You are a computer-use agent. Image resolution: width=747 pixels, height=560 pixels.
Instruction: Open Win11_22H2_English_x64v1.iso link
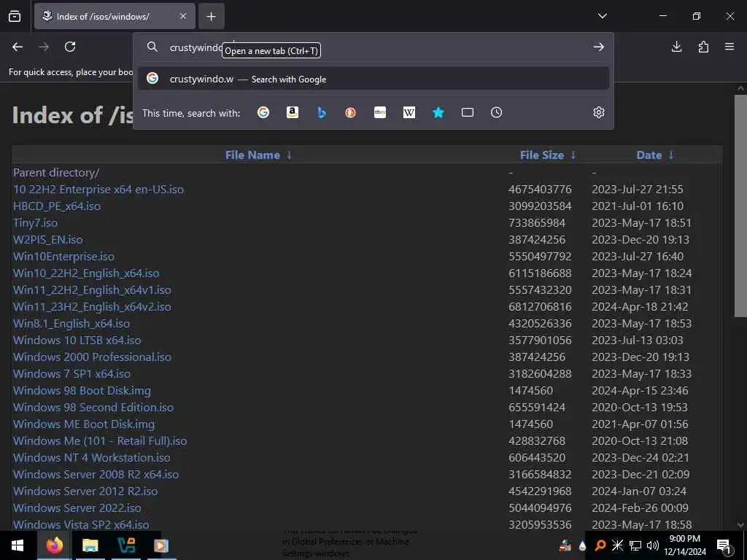(92, 289)
